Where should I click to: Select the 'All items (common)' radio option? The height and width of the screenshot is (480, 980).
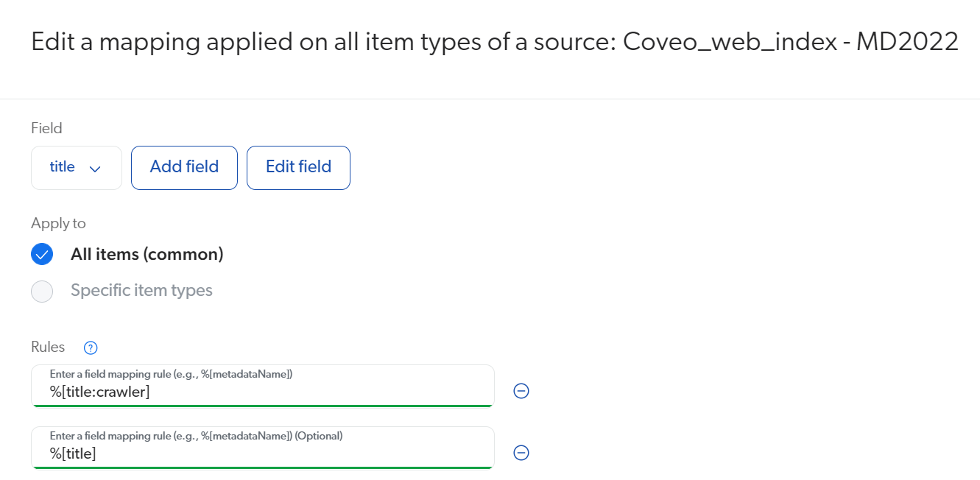coord(42,254)
